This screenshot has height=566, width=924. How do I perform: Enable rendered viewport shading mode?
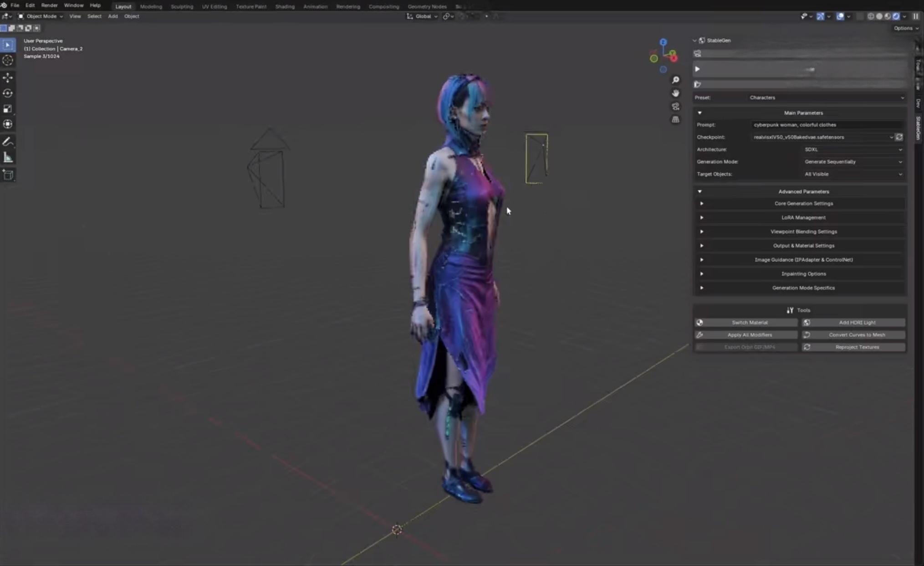pos(896,16)
